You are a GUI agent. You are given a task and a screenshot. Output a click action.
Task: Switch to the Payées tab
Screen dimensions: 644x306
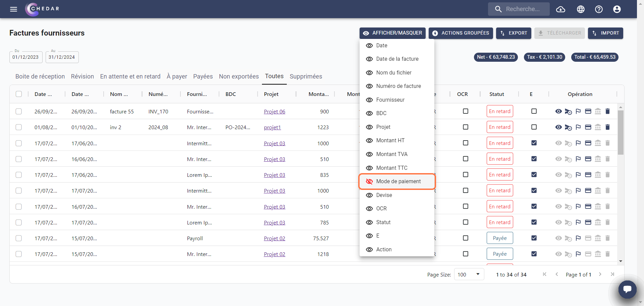[203, 76]
